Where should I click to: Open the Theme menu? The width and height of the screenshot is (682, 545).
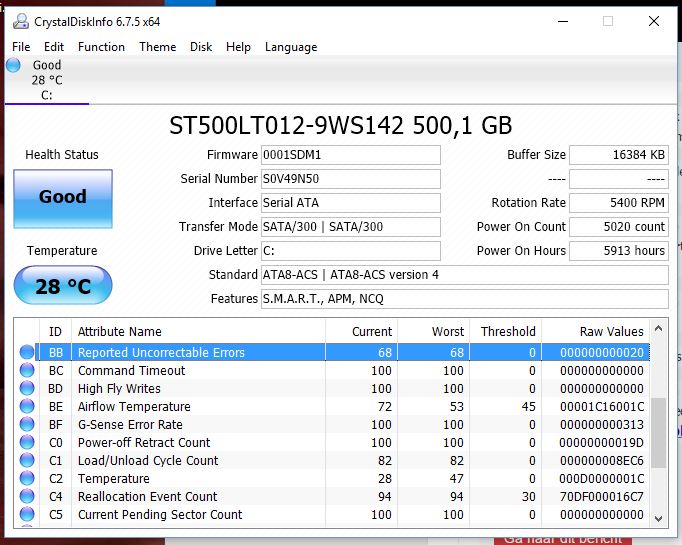tap(157, 47)
